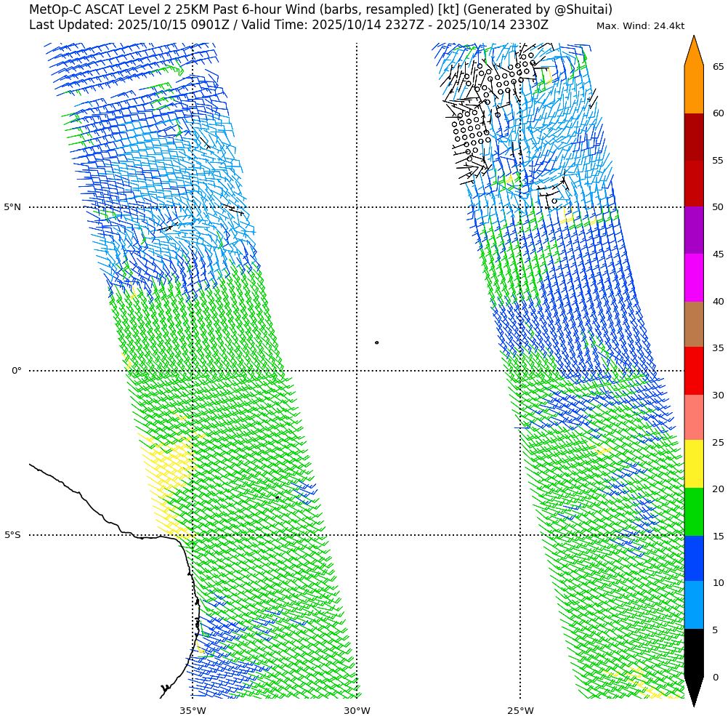
Task: Click the dark blue 10–15 kt swatch
Action: (x=694, y=558)
